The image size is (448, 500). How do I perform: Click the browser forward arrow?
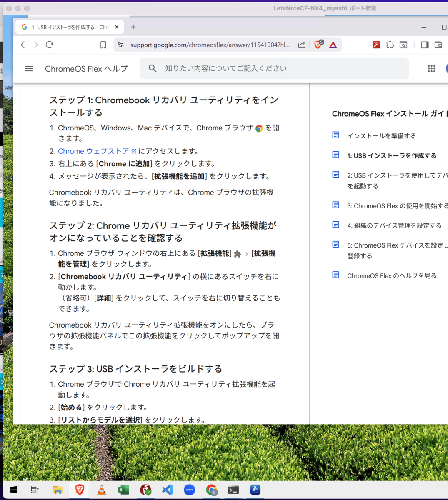tap(36, 45)
